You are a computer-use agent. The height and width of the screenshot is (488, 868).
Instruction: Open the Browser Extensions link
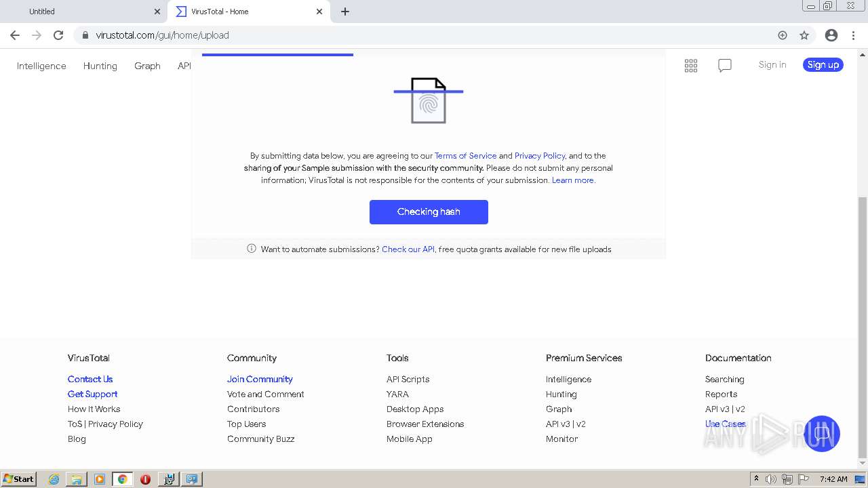pyautogui.click(x=425, y=424)
